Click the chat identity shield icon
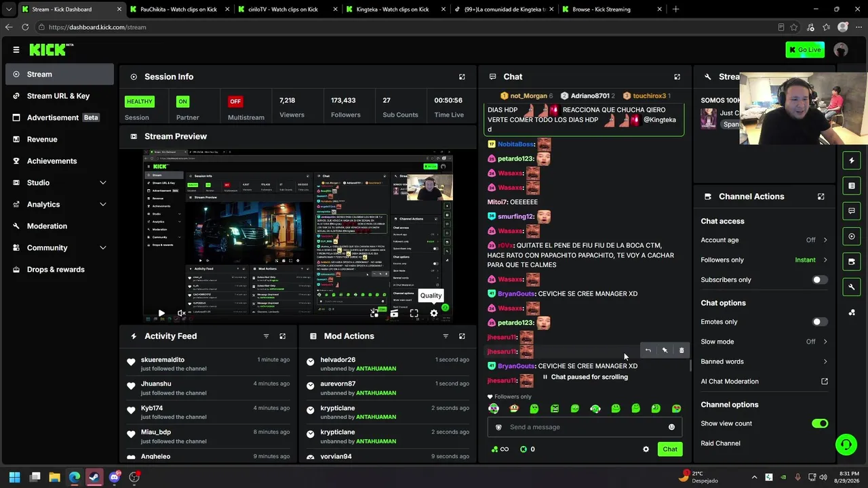The width and height of the screenshot is (868, 488). click(498, 427)
